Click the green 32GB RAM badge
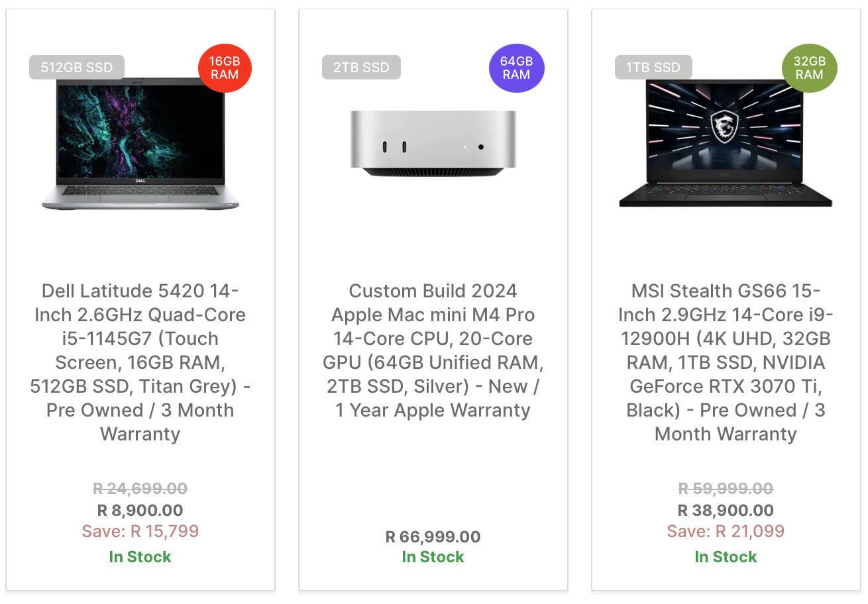Viewport: 868px width, 604px height. [809, 68]
